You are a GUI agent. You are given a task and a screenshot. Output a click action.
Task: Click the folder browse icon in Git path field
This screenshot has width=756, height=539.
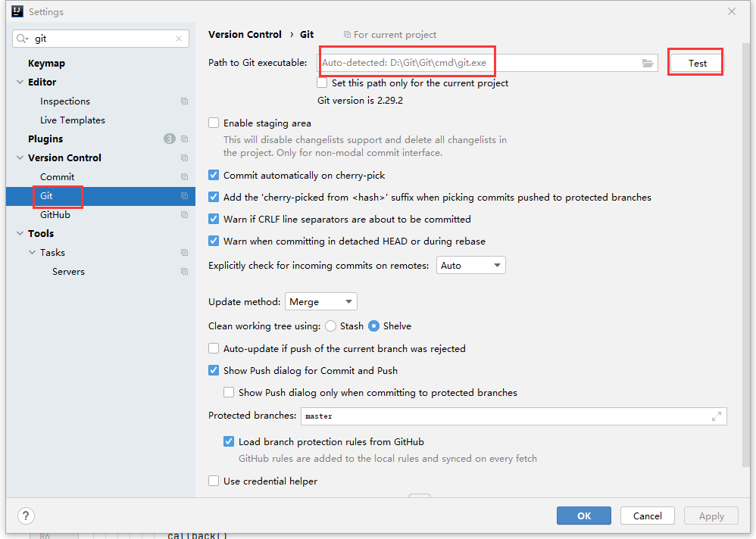point(647,63)
